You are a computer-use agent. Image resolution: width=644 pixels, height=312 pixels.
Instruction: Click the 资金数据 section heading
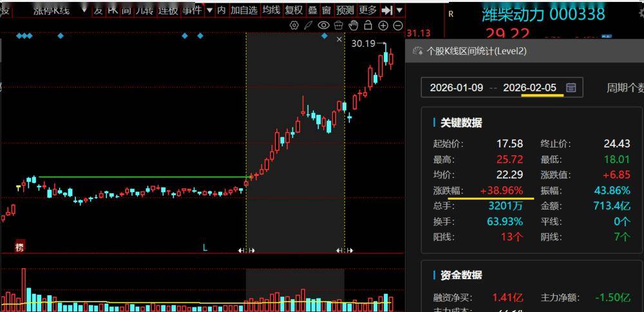(x=461, y=275)
